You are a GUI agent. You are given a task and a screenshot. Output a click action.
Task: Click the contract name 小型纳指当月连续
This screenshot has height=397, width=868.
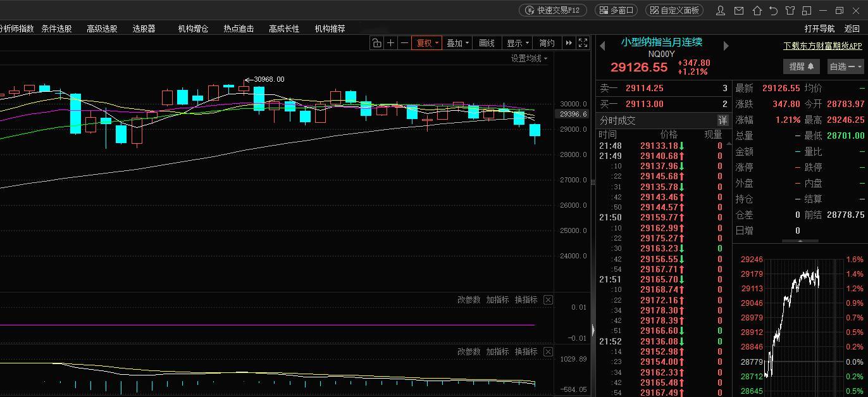click(x=662, y=42)
